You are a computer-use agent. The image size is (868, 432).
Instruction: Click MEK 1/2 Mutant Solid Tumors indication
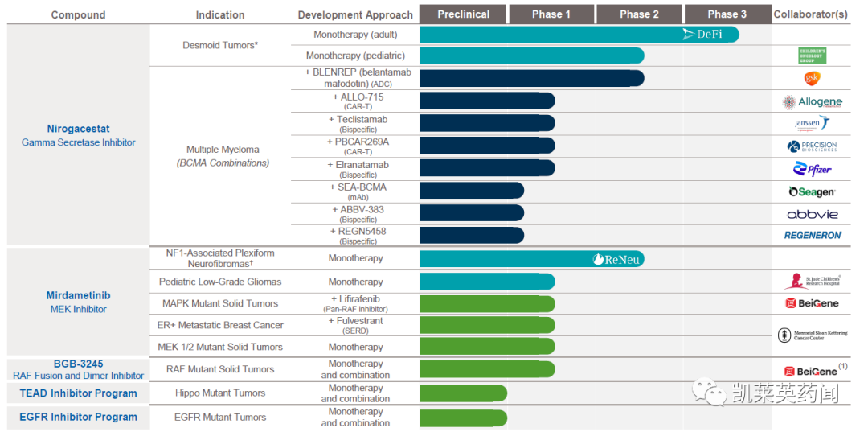220,347
